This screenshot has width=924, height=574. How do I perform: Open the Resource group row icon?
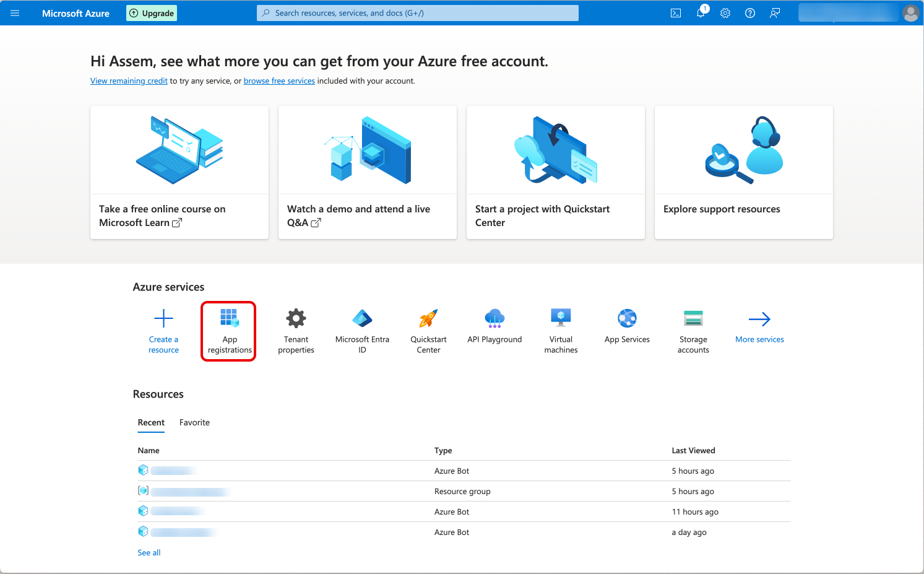(x=143, y=491)
